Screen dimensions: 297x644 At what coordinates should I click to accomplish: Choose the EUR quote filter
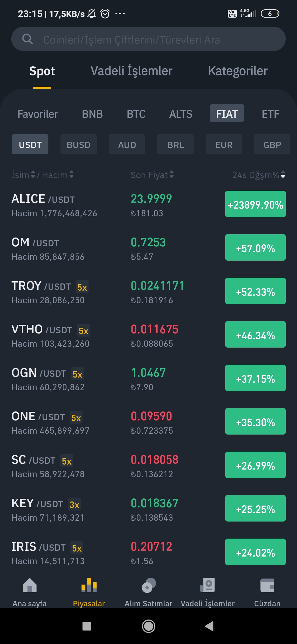click(224, 144)
